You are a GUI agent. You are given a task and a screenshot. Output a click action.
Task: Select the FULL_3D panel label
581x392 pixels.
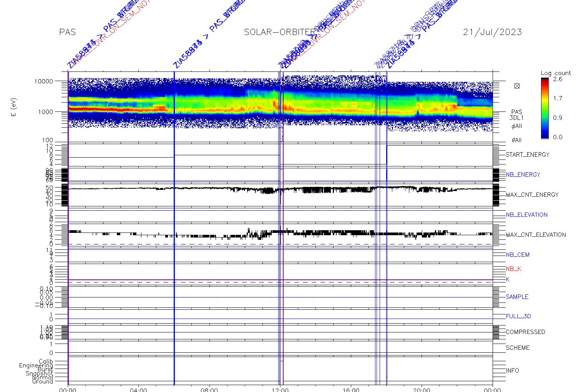(518, 316)
